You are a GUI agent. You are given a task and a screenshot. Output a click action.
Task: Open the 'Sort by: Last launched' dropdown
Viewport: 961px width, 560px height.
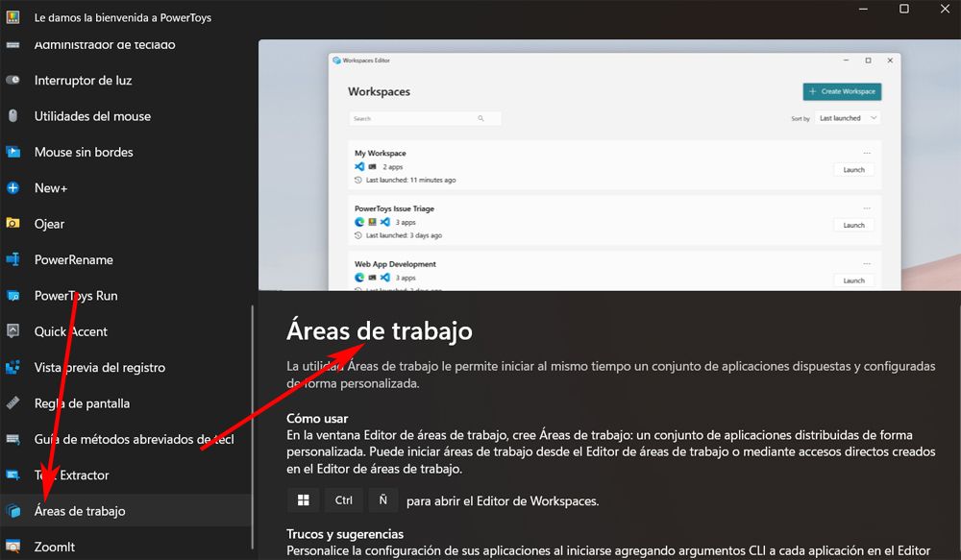(x=846, y=118)
